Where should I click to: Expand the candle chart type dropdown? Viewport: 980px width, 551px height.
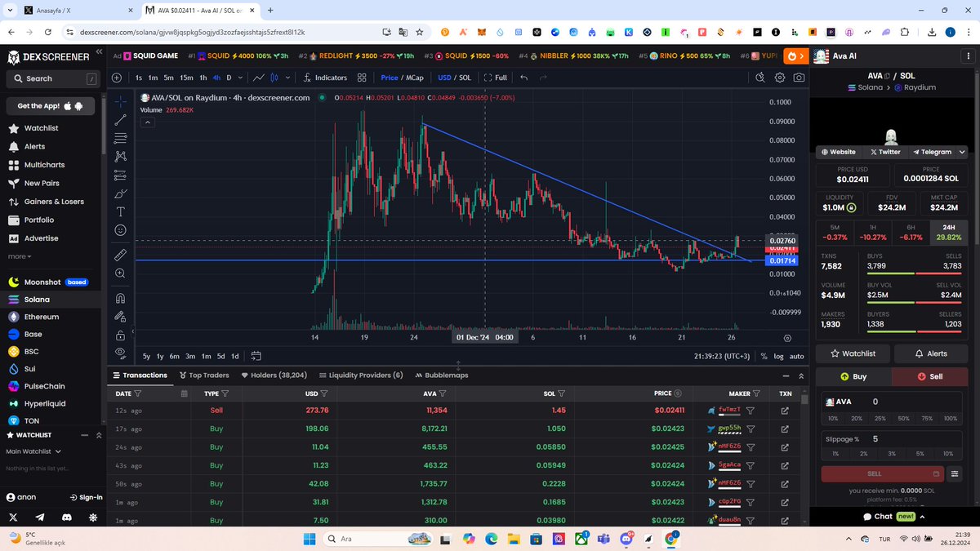[287, 78]
